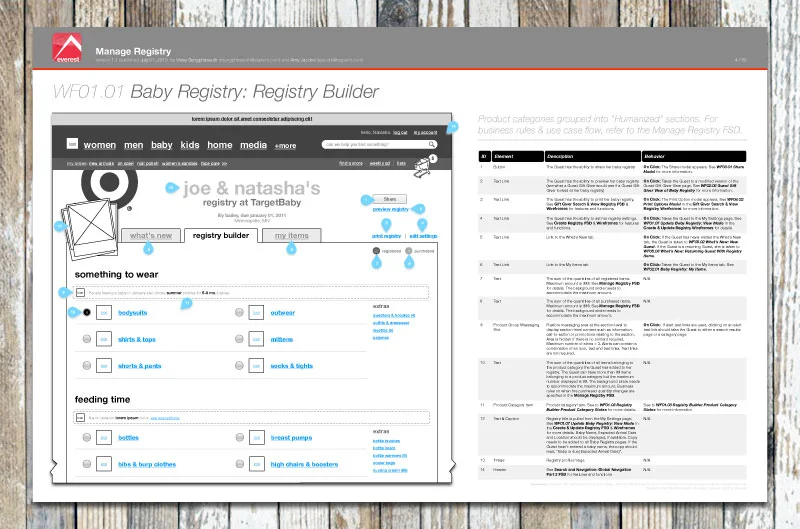Select the circle beside shorts & pants

coord(87,365)
